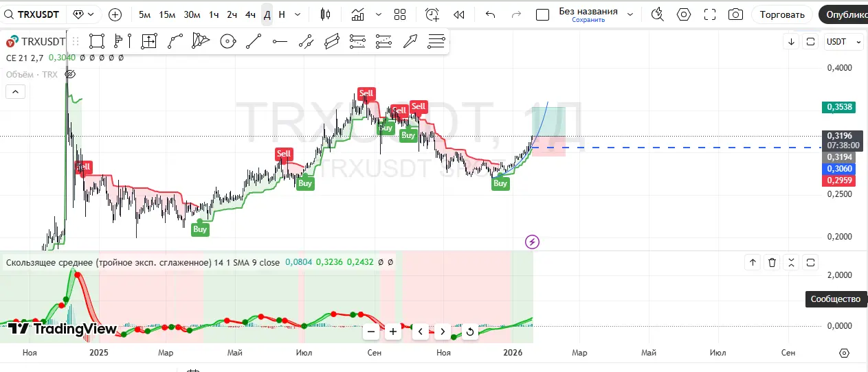The height and width of the screenshot is (372, 868).
Task: Select Н weekly timeframe
Action: tap(282, 14)
